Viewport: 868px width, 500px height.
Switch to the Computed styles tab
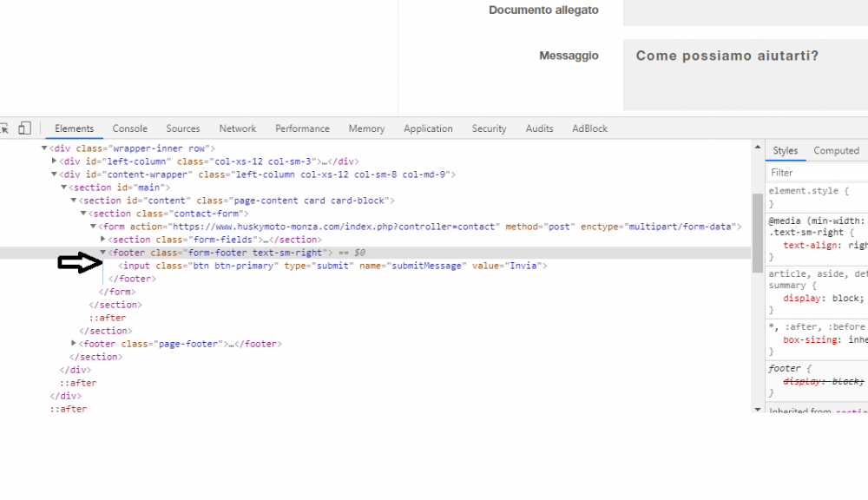(x=836, y=151)
